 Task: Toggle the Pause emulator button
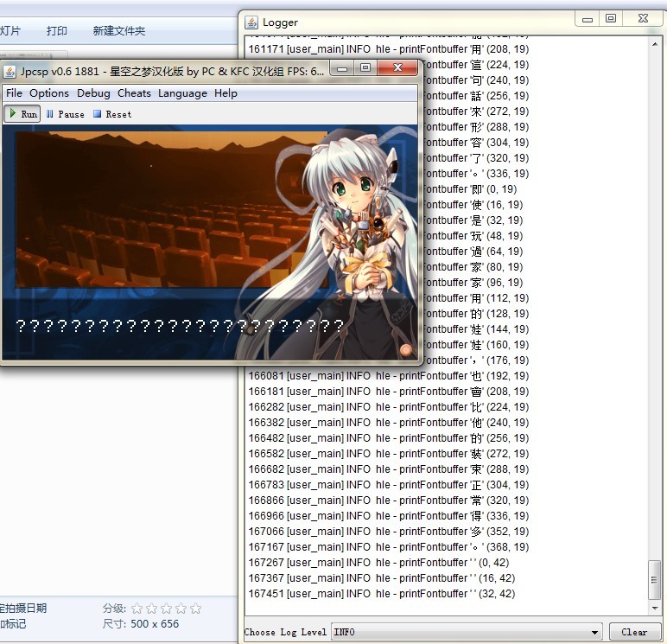(x=65, y=114)
